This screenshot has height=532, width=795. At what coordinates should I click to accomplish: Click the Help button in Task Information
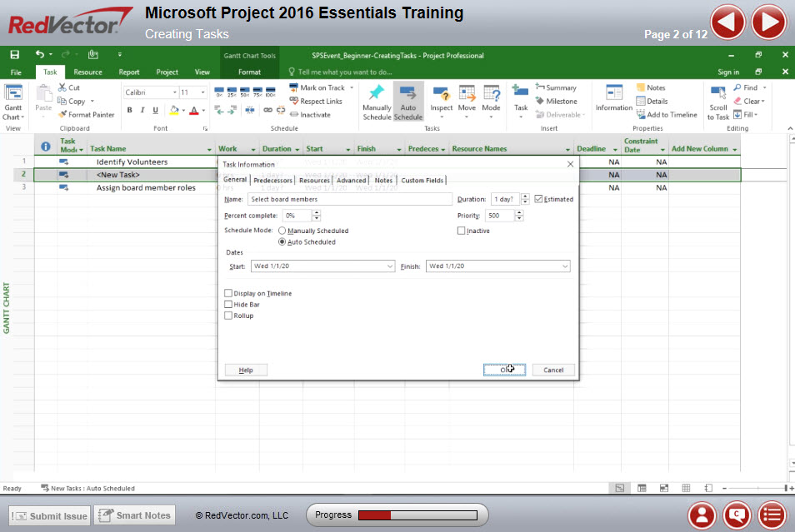[246, 370]
